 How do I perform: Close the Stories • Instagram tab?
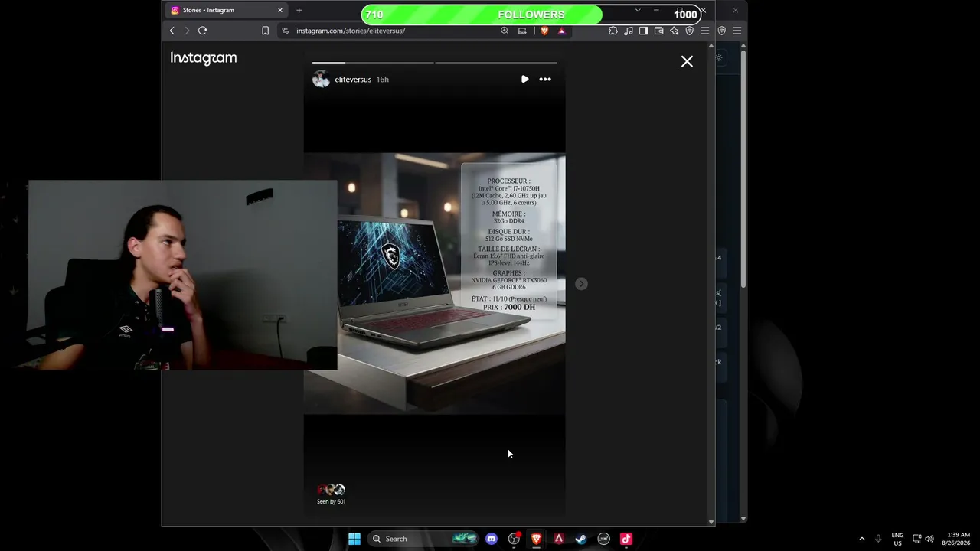pos(280,10)
